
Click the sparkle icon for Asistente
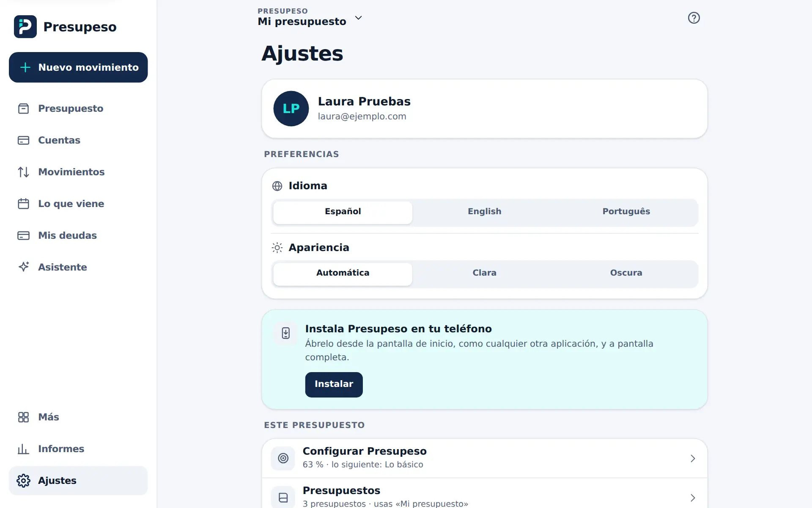(x=23, y=267)
